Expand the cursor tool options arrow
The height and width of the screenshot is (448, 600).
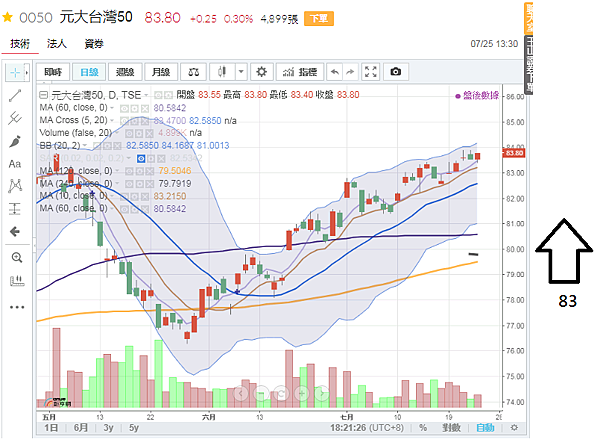point(27,72)
